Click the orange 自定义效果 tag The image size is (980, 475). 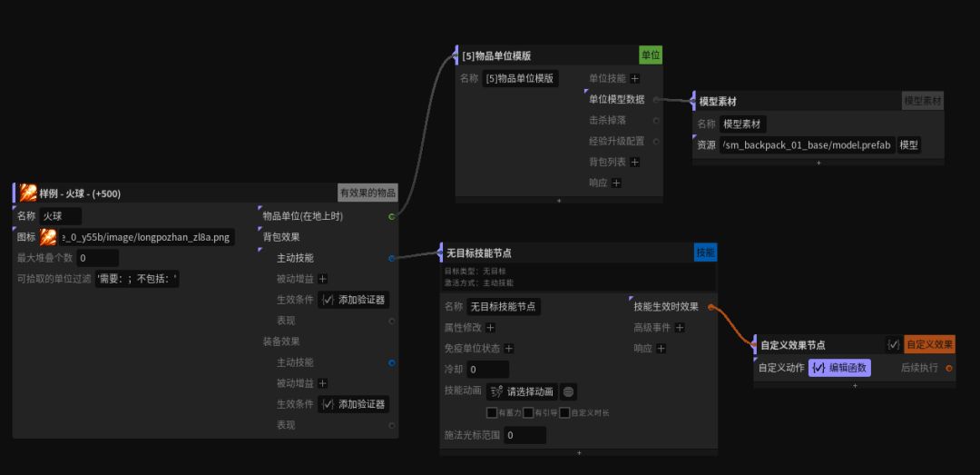(x=929, y=344)
